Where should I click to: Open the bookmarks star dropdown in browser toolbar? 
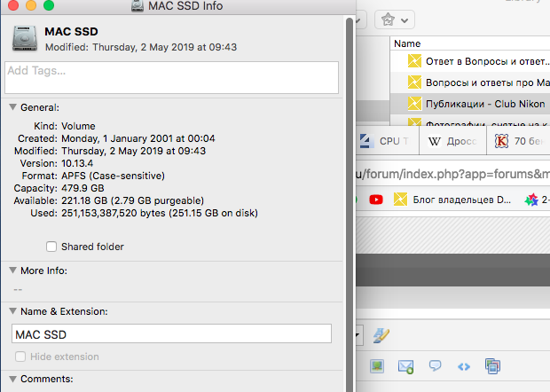pyautogui.click(x=395, y=20)
